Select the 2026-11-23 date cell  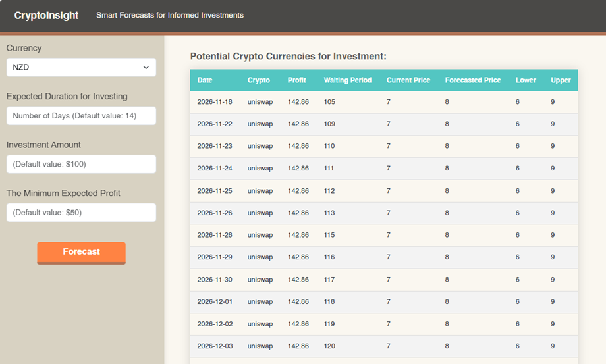click(x=215, y=146)
